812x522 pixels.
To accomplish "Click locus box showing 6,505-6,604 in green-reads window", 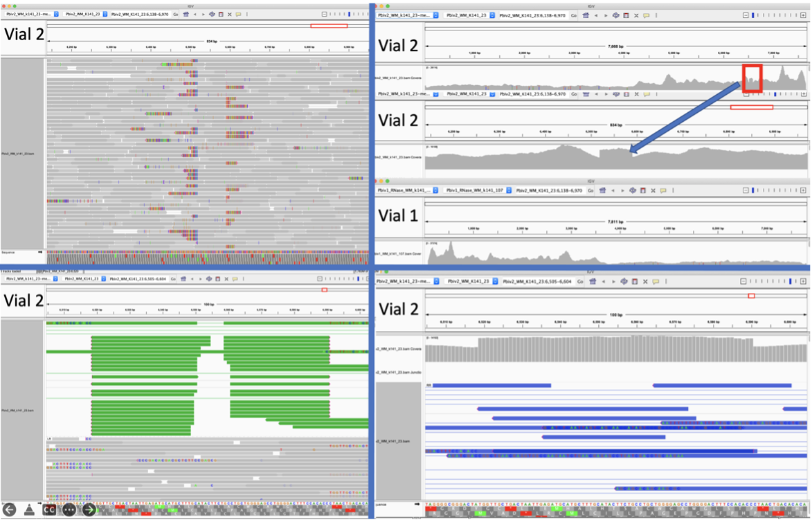I will pyautogui.click(x=138, y=279).
